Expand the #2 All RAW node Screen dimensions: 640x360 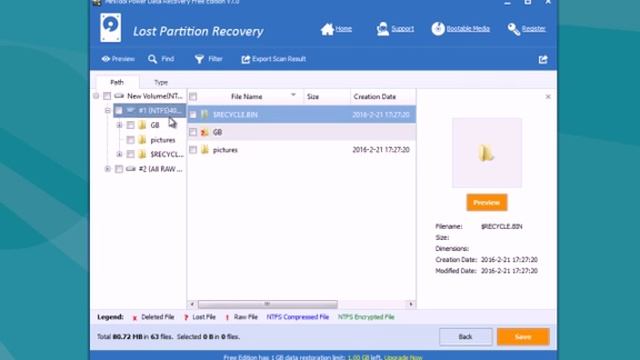[107, 169]
